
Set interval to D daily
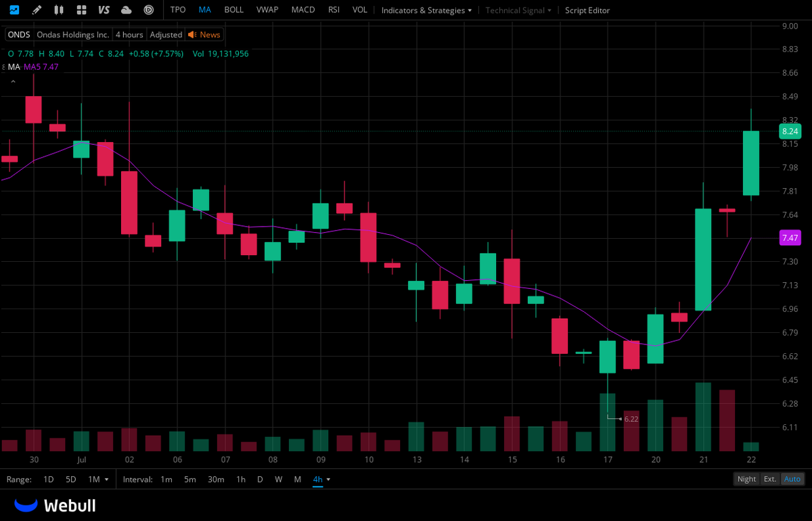pos(260,479)
